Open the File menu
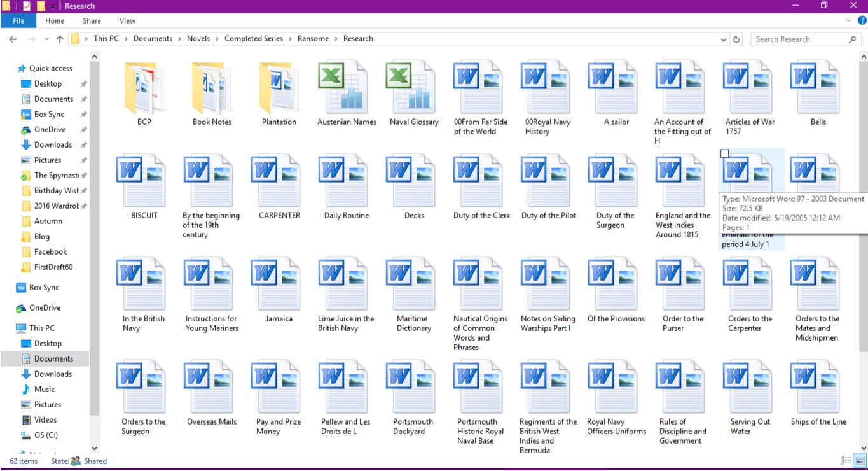The image size is (868, 471). (18, 21)
